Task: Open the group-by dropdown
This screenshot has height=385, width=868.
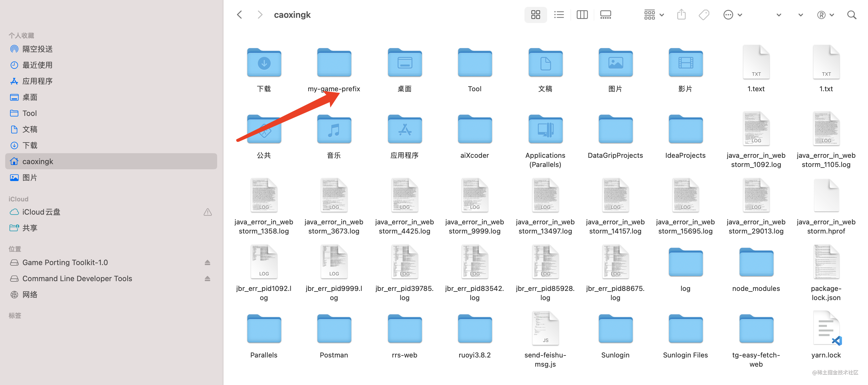Action: 654,15
